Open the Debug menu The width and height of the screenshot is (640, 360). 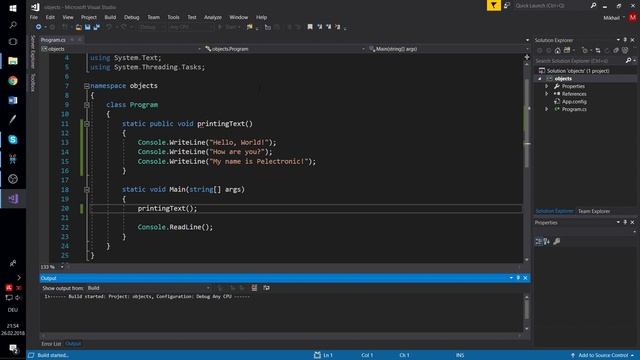coord(131,18)
